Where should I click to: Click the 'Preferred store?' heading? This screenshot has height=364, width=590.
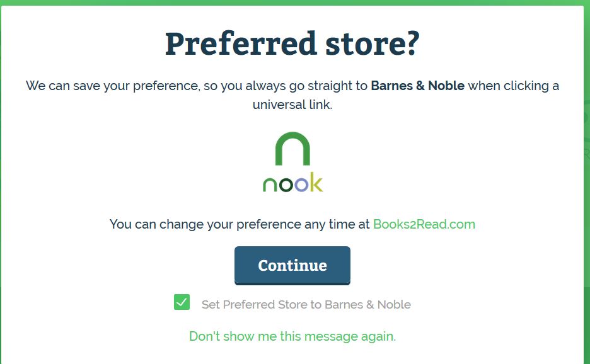[292, 44]
